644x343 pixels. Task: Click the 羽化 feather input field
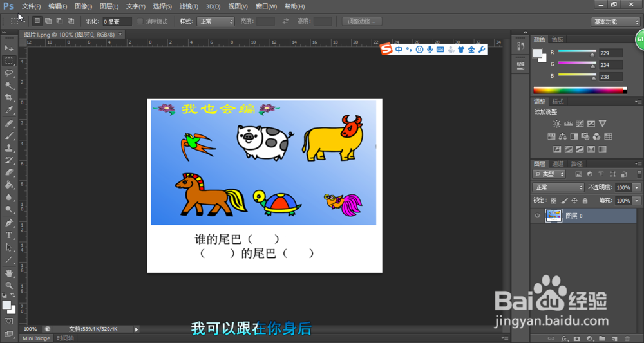pyautogui.click(x=117, y=21)
